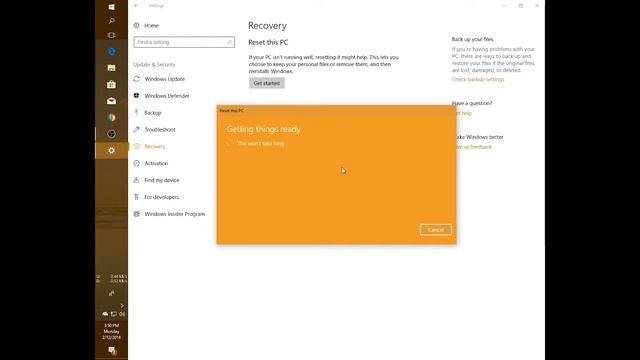
Task: Open Activation settings page
Action: 156,163
